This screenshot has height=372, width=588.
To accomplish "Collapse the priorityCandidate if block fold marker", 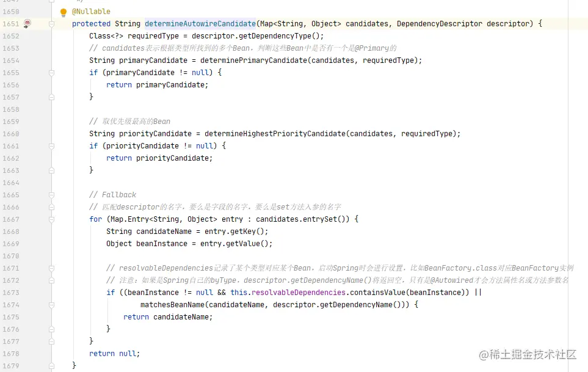I will [51, 146].
